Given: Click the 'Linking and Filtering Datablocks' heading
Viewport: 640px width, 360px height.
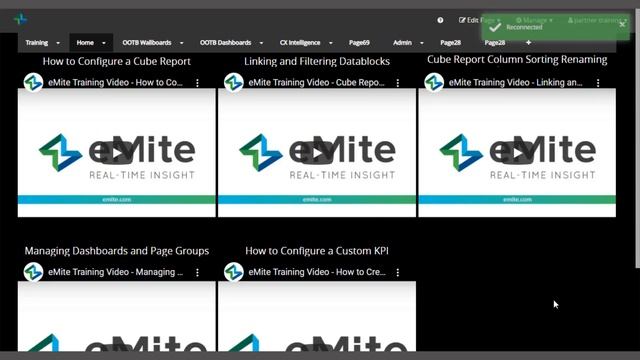Looking at the screenshot, I should (317, 61).
